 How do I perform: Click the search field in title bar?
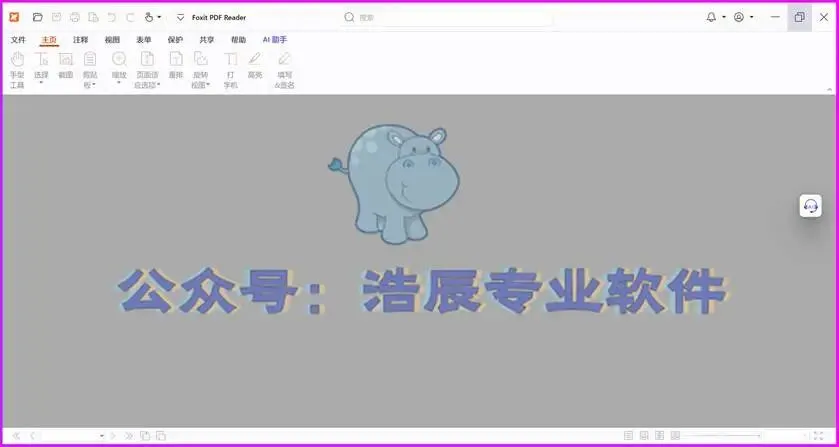[x=447, y=17]
